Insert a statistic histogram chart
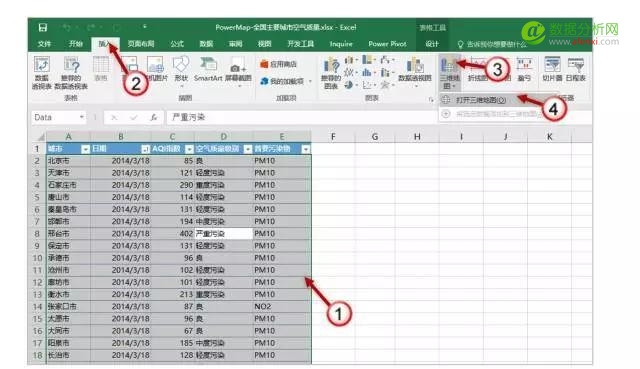The image size is (640, 369). (368, 73)
